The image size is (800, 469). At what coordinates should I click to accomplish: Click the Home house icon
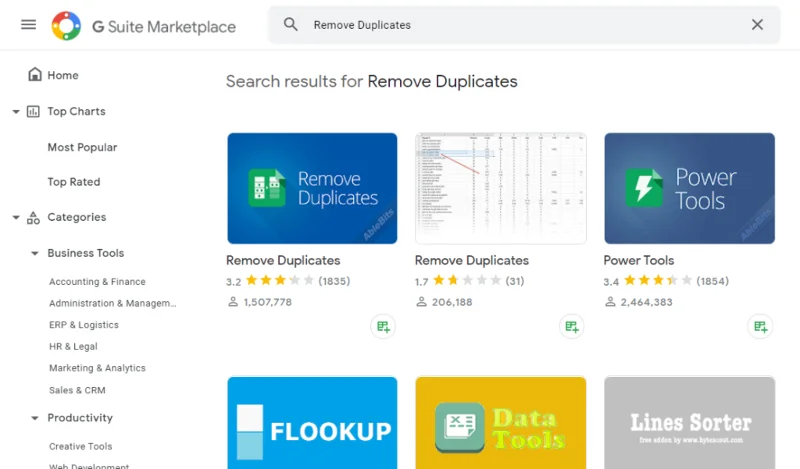pos(35,75)
